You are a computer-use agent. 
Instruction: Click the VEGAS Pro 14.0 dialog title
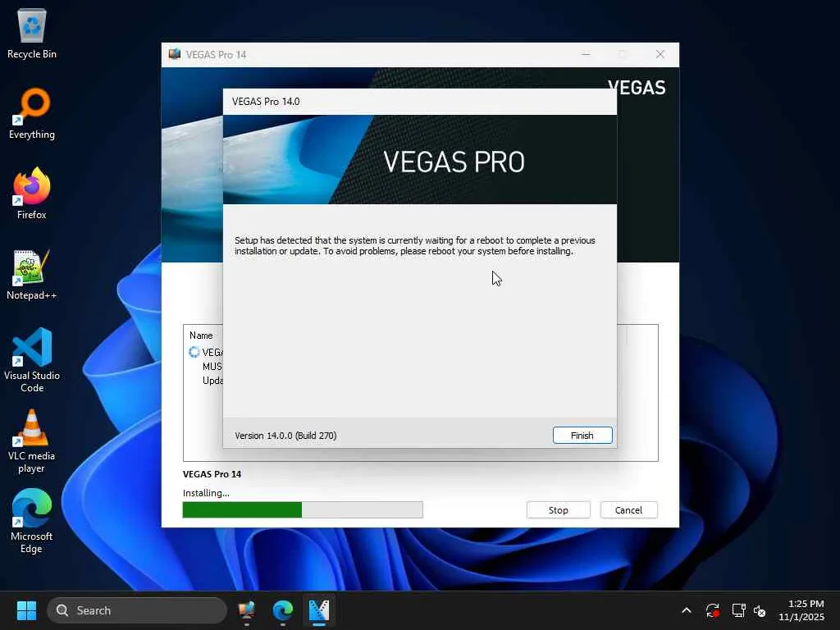click(266, 102)
